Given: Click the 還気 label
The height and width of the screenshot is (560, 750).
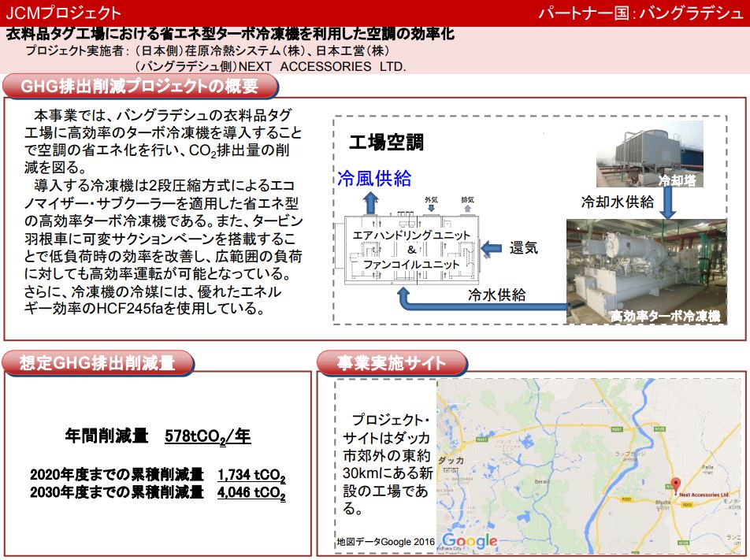Looking at the screenshot, I should [x=524, y=248].
